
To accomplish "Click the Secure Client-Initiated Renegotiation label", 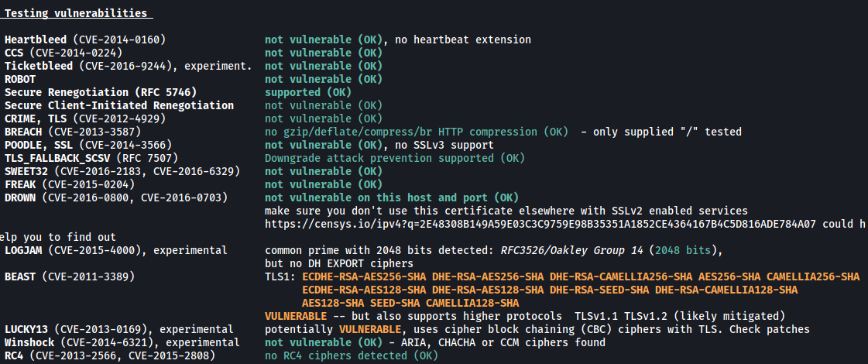I will click(118, 105).
